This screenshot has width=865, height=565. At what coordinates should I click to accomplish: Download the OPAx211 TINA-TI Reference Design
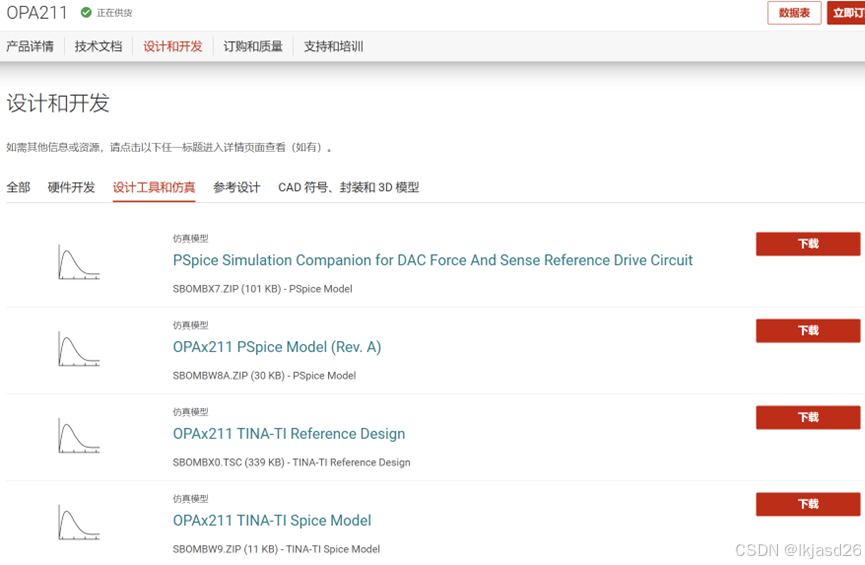pos(808,417)
